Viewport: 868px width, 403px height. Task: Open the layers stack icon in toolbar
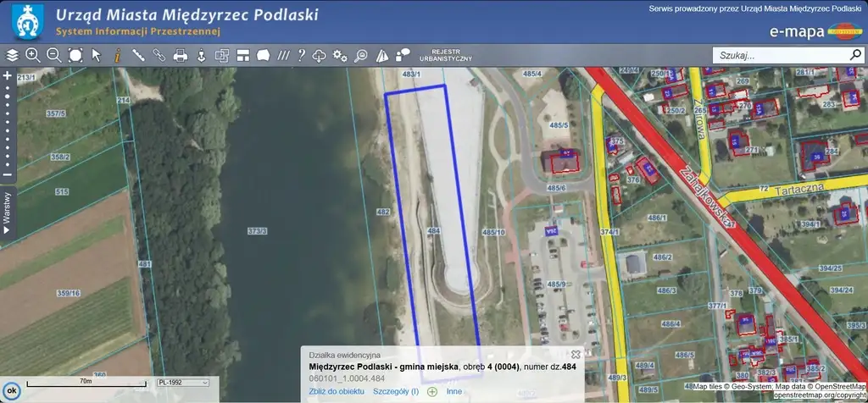[12, 55]
